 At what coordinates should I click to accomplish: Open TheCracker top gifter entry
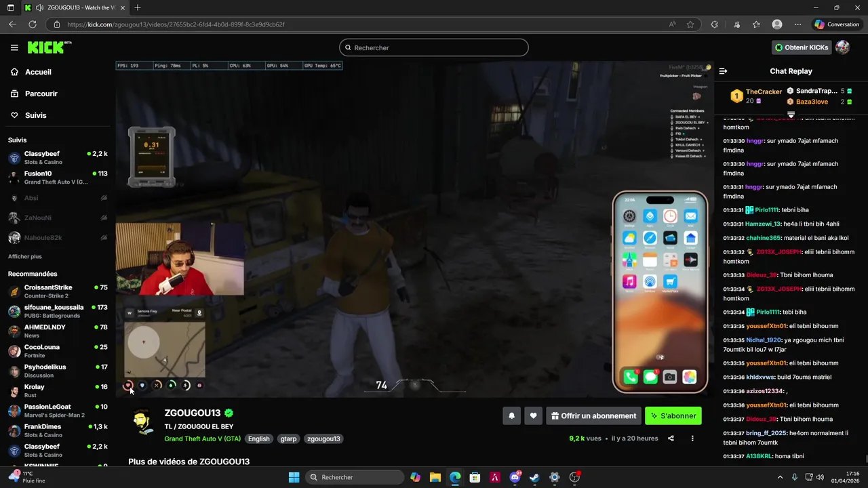point(755,96)
